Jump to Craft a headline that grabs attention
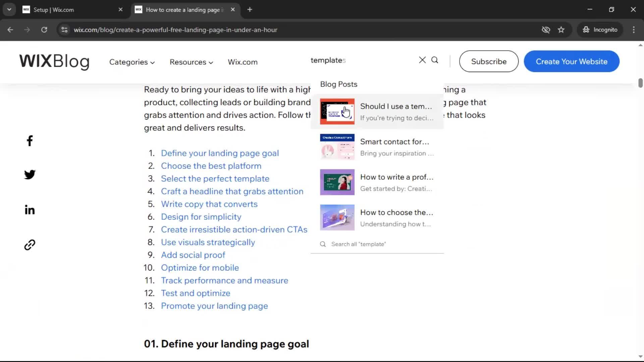 coord(232,191)
